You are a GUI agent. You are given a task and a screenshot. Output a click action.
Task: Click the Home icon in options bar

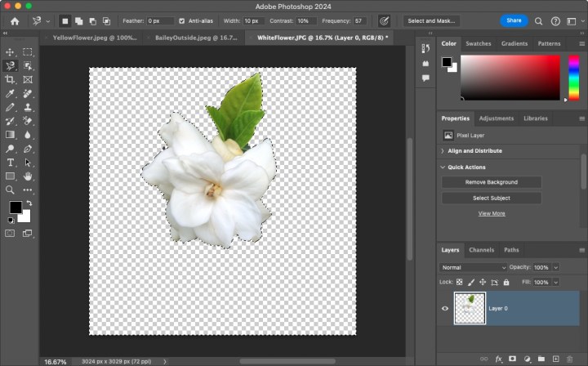[x=14, y=20]
